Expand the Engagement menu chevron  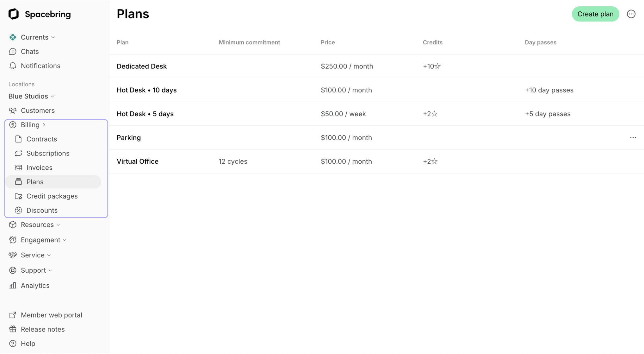[x=65, y=240]
